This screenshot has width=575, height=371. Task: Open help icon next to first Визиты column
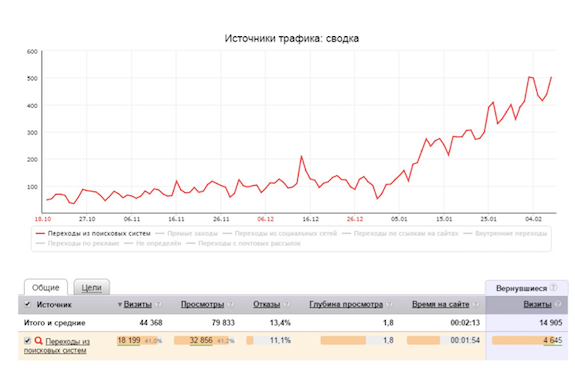158,304
